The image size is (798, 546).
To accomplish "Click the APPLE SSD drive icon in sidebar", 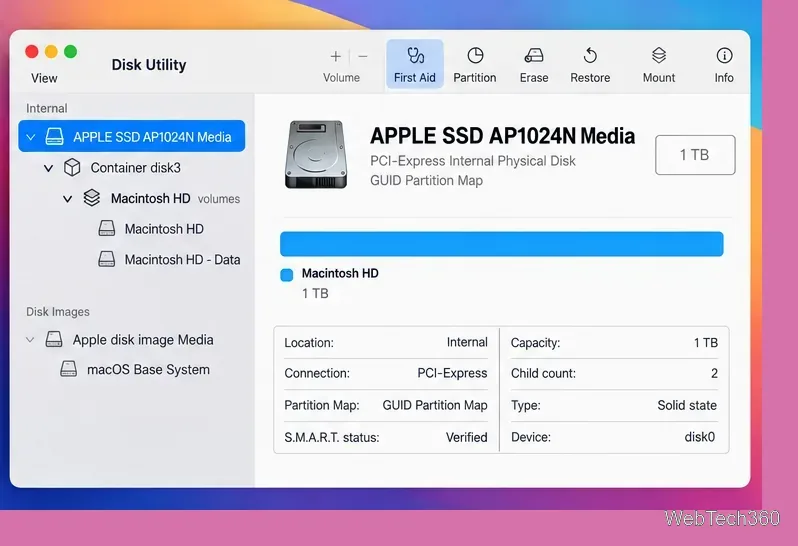I will (x=54, y=136).
